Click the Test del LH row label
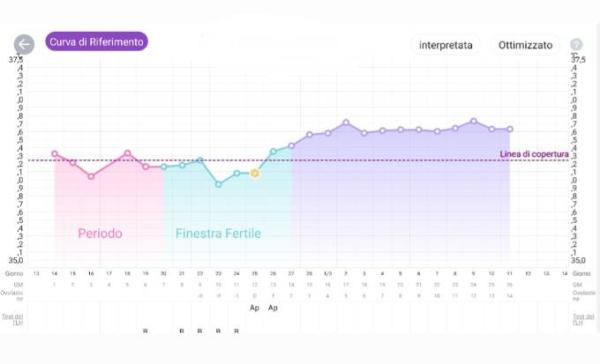The image size is (600, 364). pyautogui.click(x=12, y=320)
